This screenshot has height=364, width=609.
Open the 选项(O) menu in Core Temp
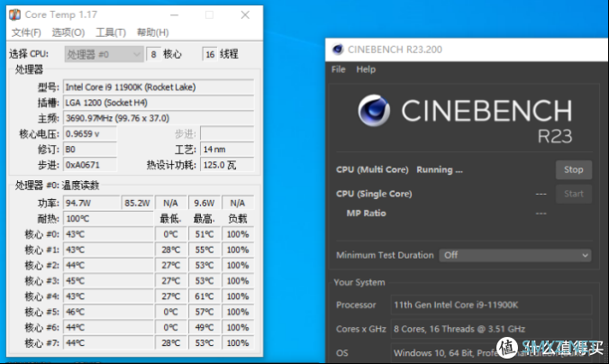(x=68, y=32)
